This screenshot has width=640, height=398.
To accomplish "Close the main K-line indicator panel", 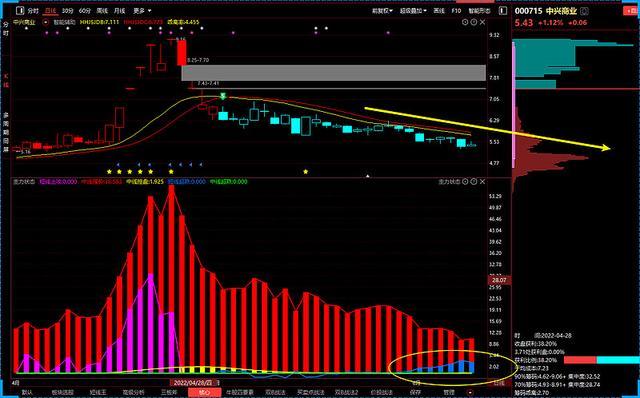I will tap(482, 22).
